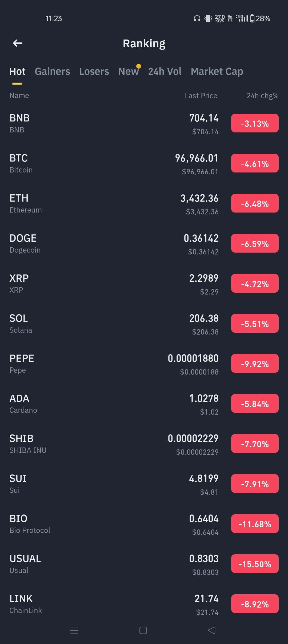This screenshot has height=644, width=288.
Task: Sort by the Last Price header
Action: (201, 96)
